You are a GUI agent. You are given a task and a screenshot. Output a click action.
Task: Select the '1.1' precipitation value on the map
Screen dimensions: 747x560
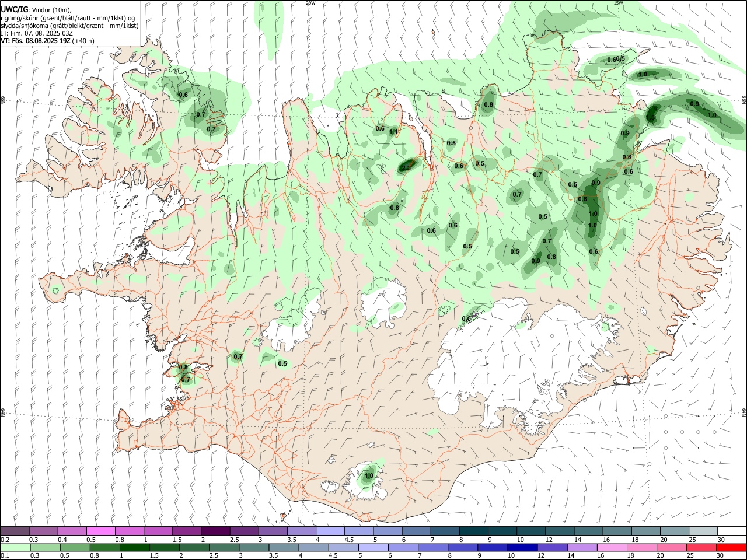tap(393, 132)
